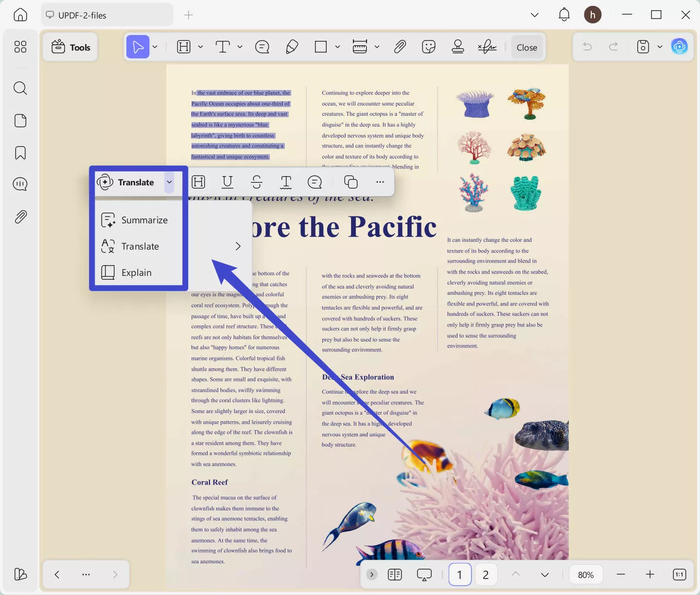Pick the Stamp tool
The height and width of the screenshot is (595, 700).
click(457, 47)
